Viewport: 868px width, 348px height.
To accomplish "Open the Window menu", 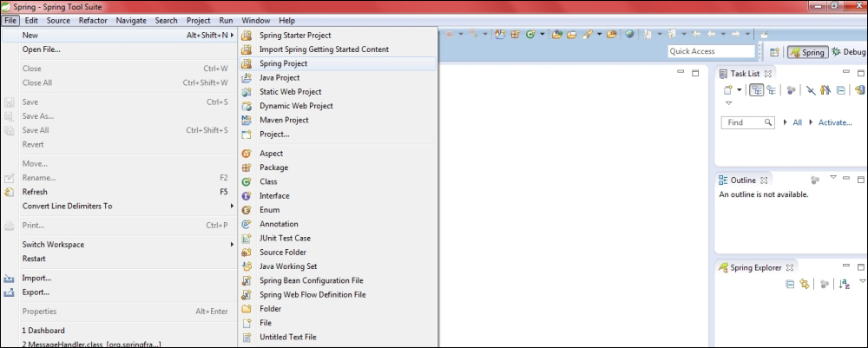I will pos(256,21).
